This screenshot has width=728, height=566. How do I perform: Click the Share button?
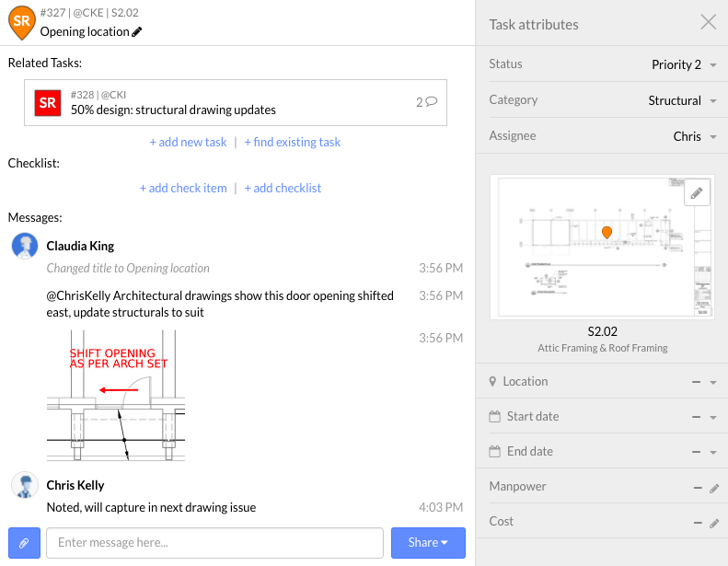click(428, 542)
